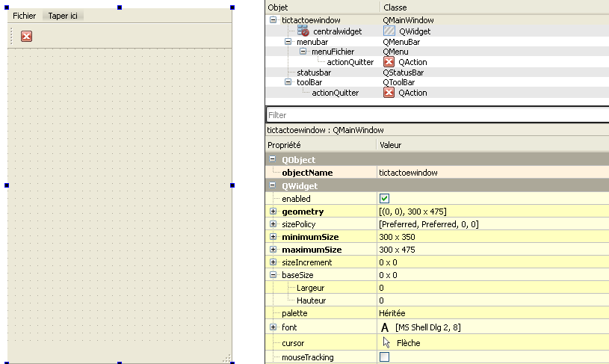This screenshot has width=609, height=364.
Task: Select the centralwidget icon in object tree
Action: [303, 31]
